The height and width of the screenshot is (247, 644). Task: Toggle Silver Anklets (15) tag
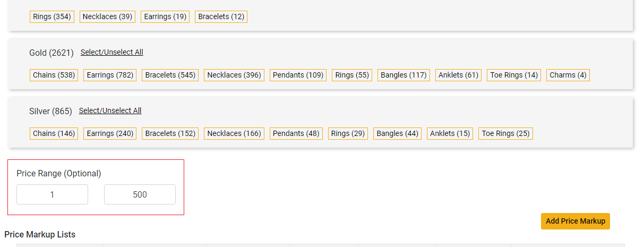pos(450,133)
